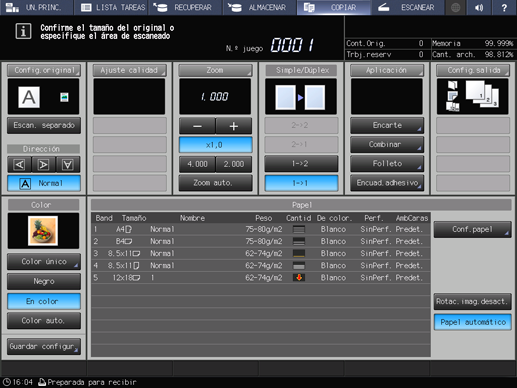The width and height of the screenshot is (517, 388).
Task: Select left-rotated original direction icon
Action: pos(19,165)
